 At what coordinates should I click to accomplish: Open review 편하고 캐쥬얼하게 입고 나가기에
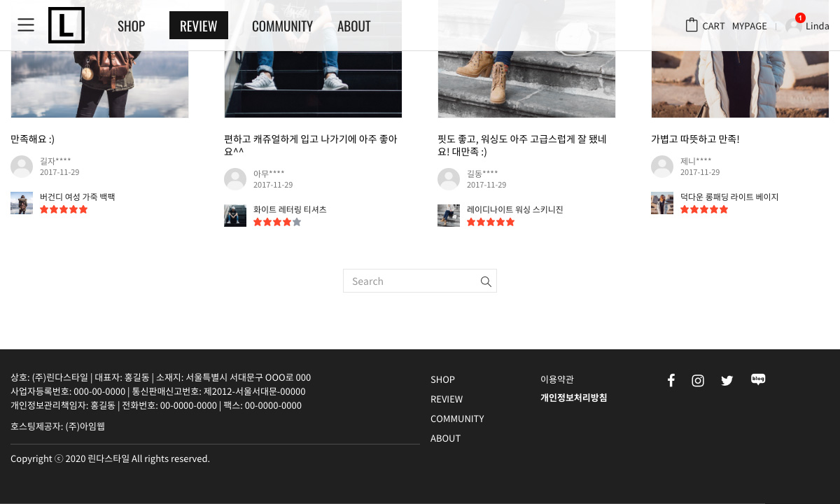pyautogui.click(x=311, y=145)
